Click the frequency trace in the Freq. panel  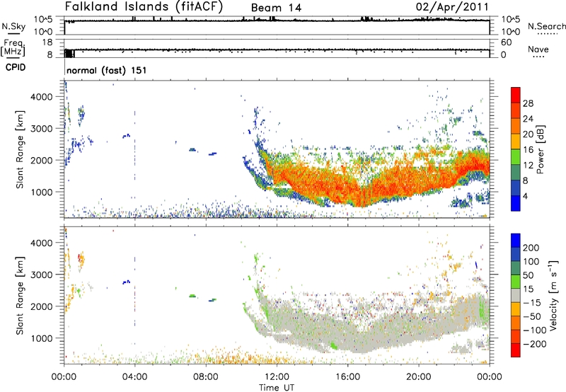tap(277, 50)
